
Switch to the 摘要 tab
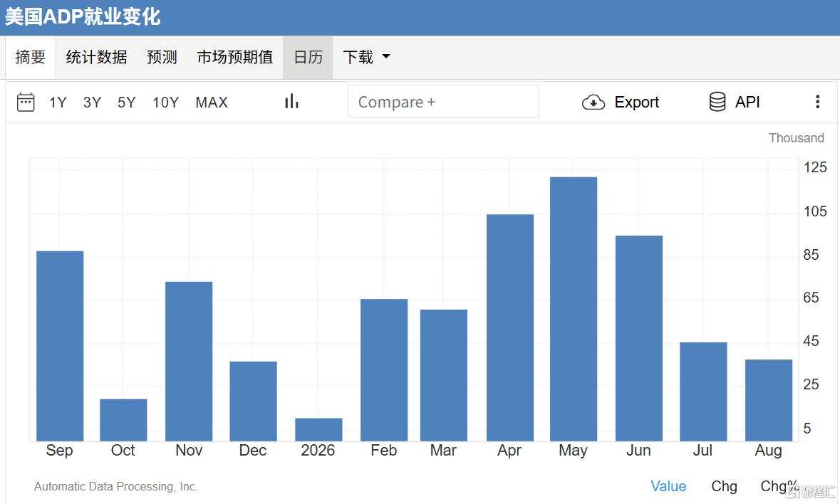pos(31,57)
